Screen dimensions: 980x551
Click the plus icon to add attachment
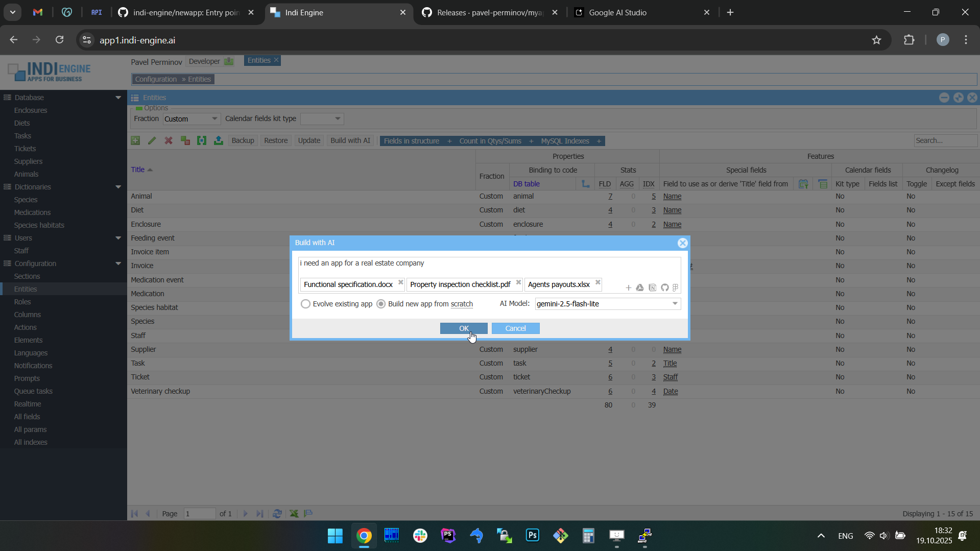tap(628, 288)
